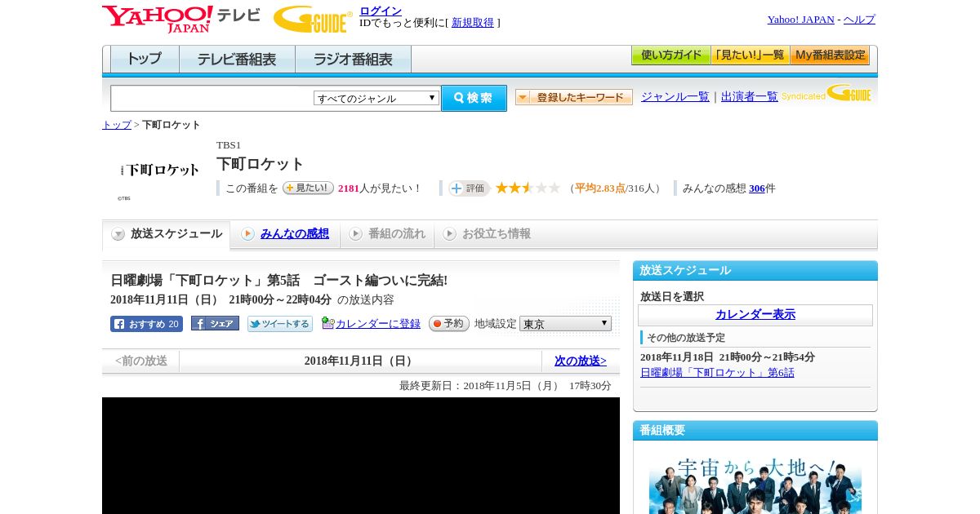Image resolution: width=980 pixels, height=514 pixels.
Task: Click the 番組概要 cast poster image
Action: point(755,484)
